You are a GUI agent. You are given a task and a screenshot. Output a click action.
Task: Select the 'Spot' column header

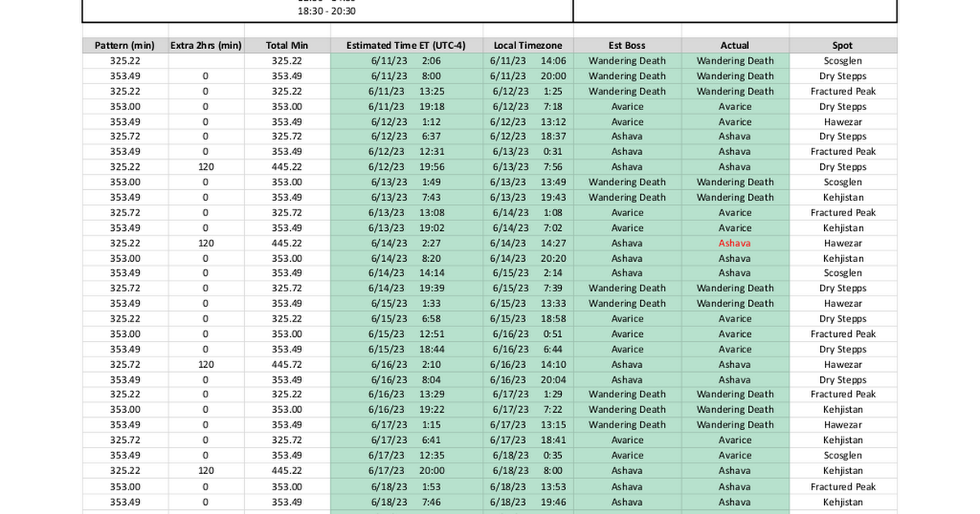[843, 46]
